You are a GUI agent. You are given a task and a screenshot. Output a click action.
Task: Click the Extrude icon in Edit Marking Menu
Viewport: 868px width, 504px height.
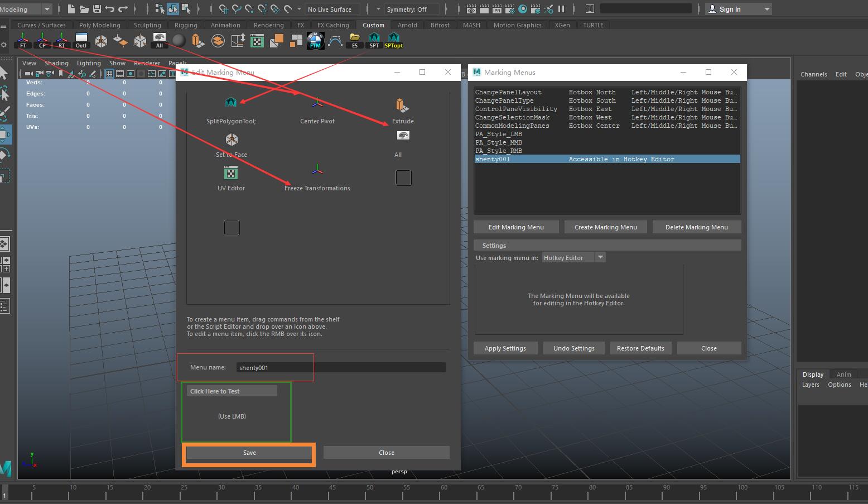[403, 104]
